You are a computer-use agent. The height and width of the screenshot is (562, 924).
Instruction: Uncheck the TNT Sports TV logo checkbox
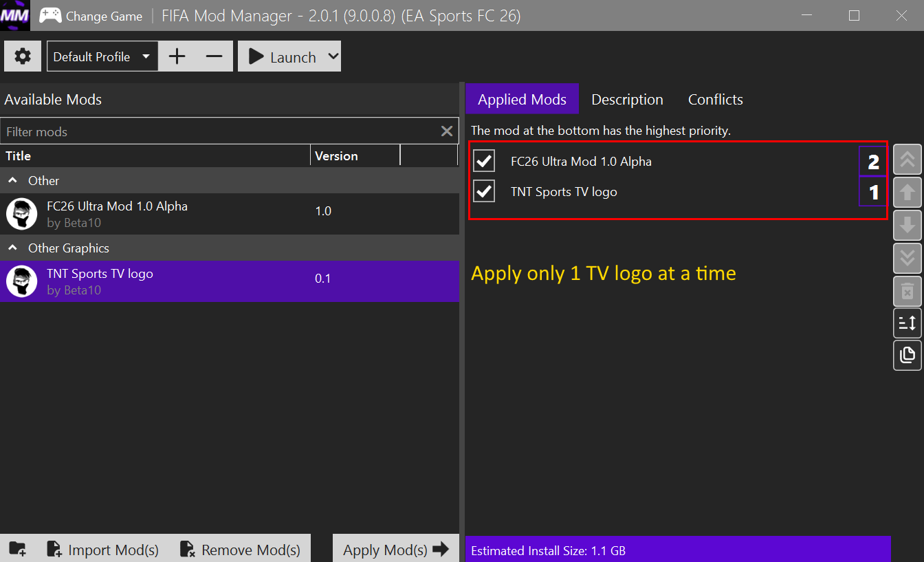tap(484, 191)
